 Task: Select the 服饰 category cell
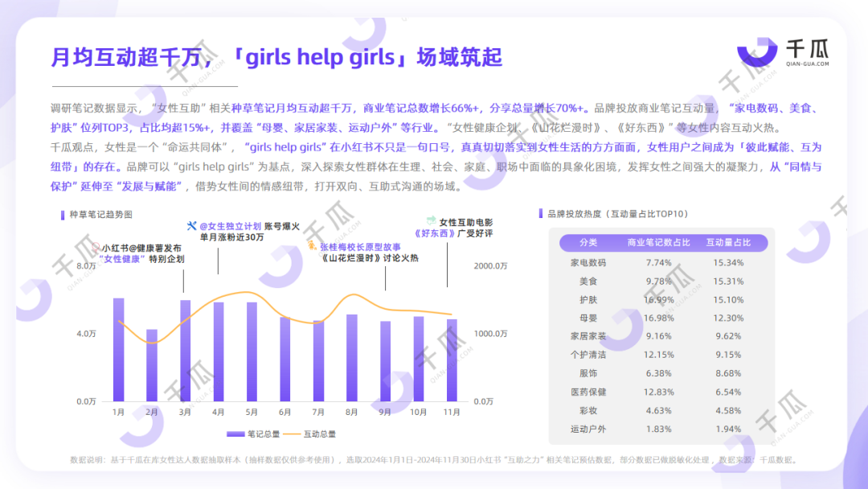[x=588, y=373]
